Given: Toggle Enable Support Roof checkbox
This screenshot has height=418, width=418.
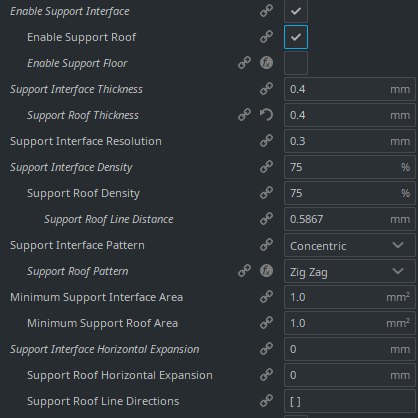Looking at the screenshot, I should point(296,37).
